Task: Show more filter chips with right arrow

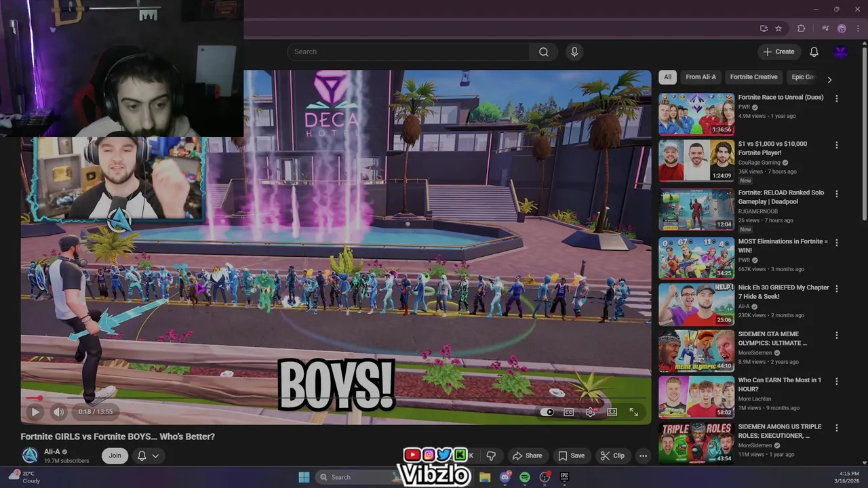Action: 829,79
